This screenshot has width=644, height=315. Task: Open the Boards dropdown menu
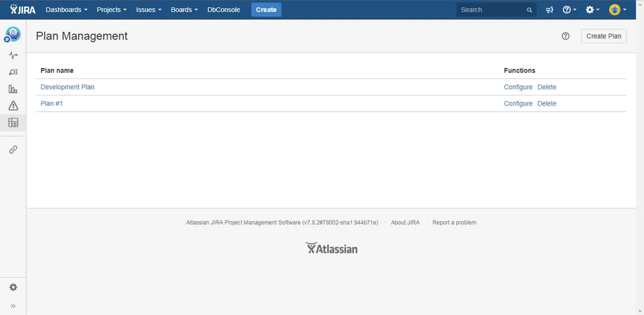tap(184, 10)
